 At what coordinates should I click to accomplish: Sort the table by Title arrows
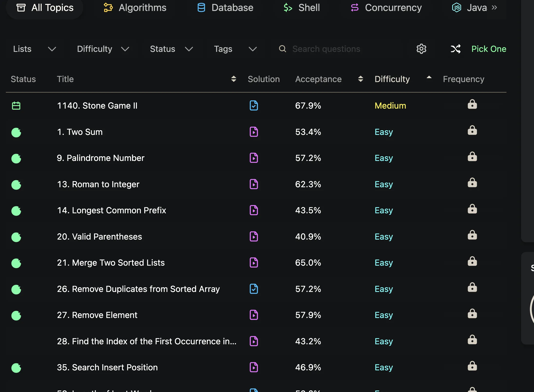click(234, 79)
